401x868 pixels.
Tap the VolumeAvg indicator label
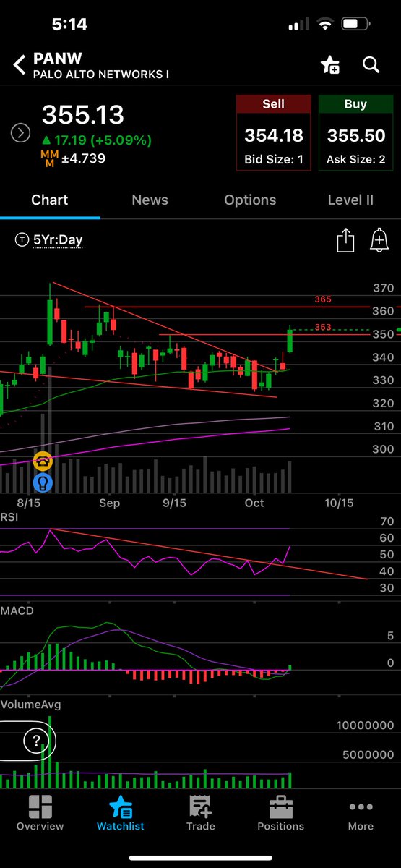click(x=30, y=704)
